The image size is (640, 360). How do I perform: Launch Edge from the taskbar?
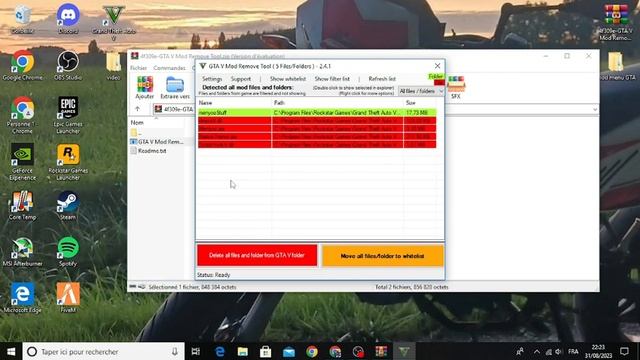pyautogui.click(x=220, y=351)
